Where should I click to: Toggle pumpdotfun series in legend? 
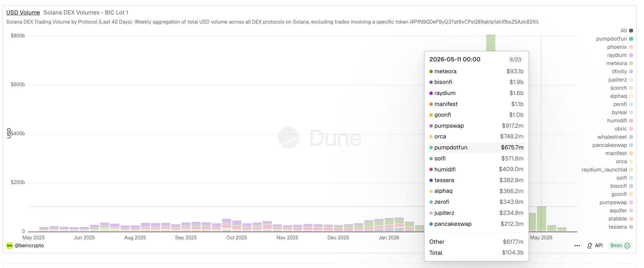(614, 39)
